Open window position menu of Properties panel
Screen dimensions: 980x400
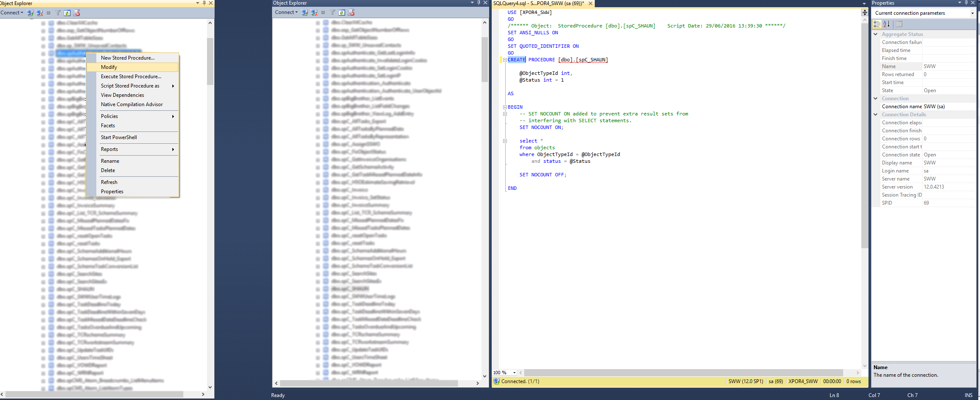coord(959,3)
